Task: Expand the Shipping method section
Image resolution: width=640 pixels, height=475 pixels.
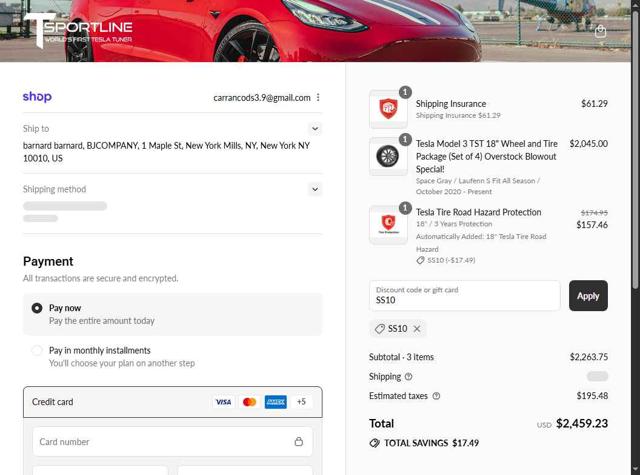Action: [x=315, y=189]
